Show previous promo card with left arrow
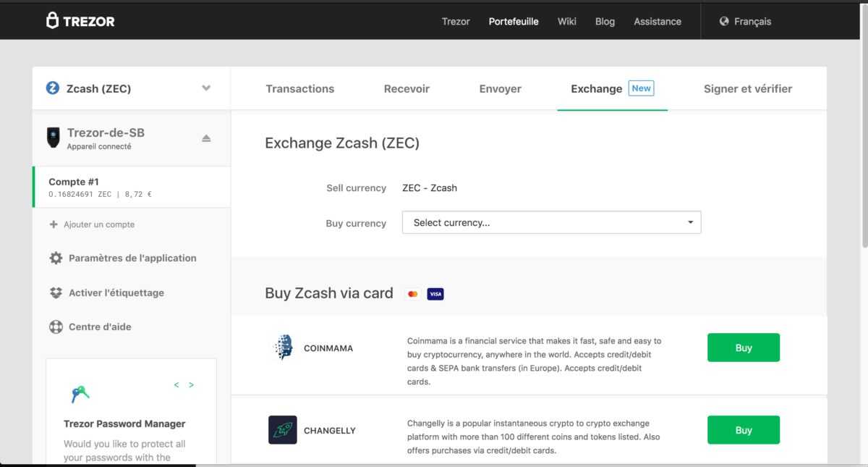868x467 pixels. [176, 385]
